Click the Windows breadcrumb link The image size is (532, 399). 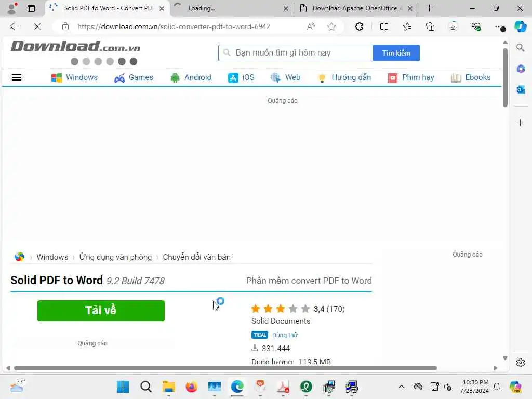pyautogui.click(x=52, y=257)
